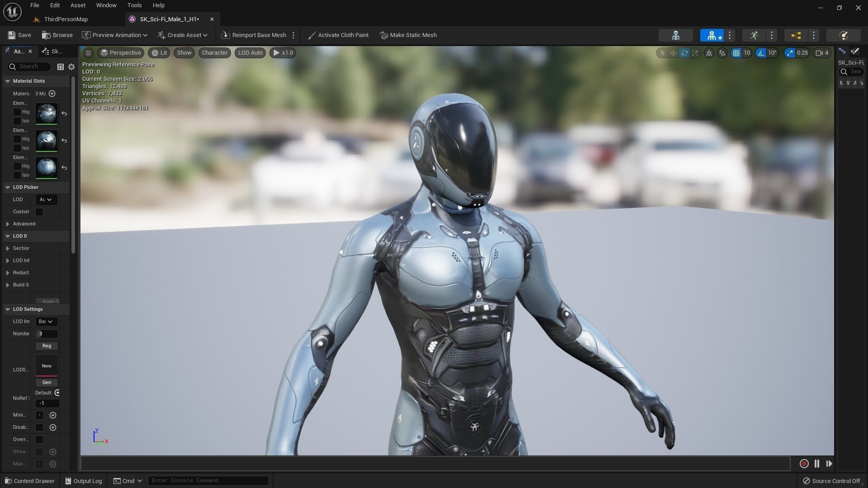The height and width of the screenshot is (488, 868).
Task: Open the Window menu
Action: (106, 5)
